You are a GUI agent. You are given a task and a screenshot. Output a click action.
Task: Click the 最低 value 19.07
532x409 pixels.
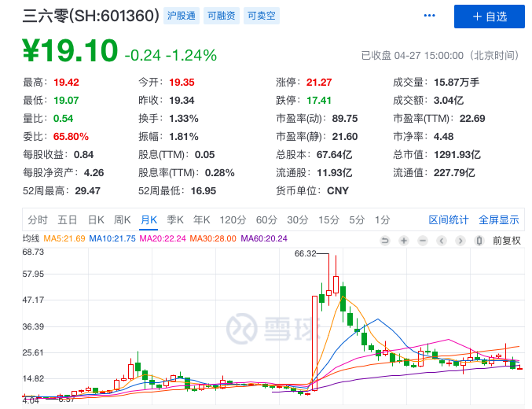tap(66, 100)
